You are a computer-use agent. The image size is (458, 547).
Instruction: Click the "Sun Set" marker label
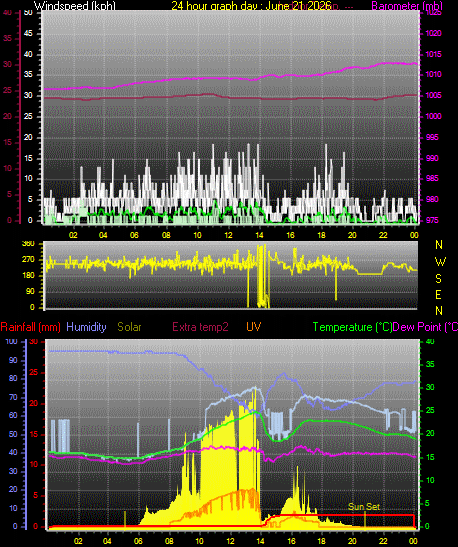[364, 507]
